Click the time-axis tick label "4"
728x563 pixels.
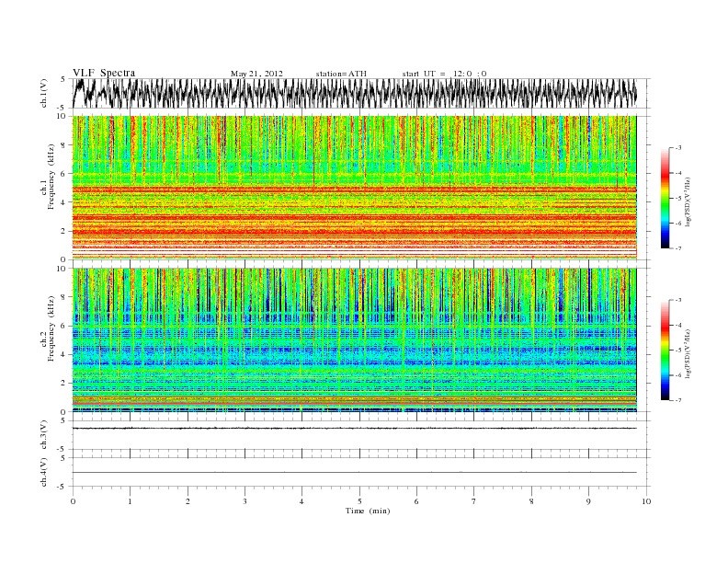tap(301, 501)
